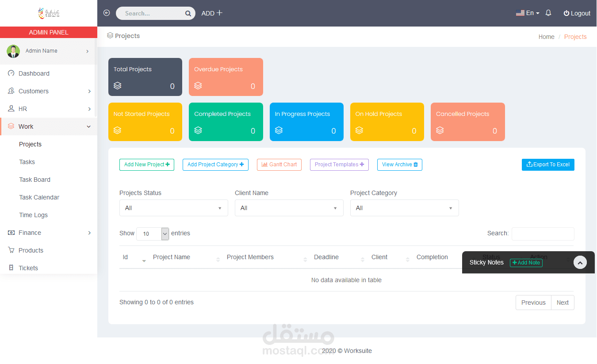Click View Archive button
The image size is (597, 364).
click(x=400, y=165)
